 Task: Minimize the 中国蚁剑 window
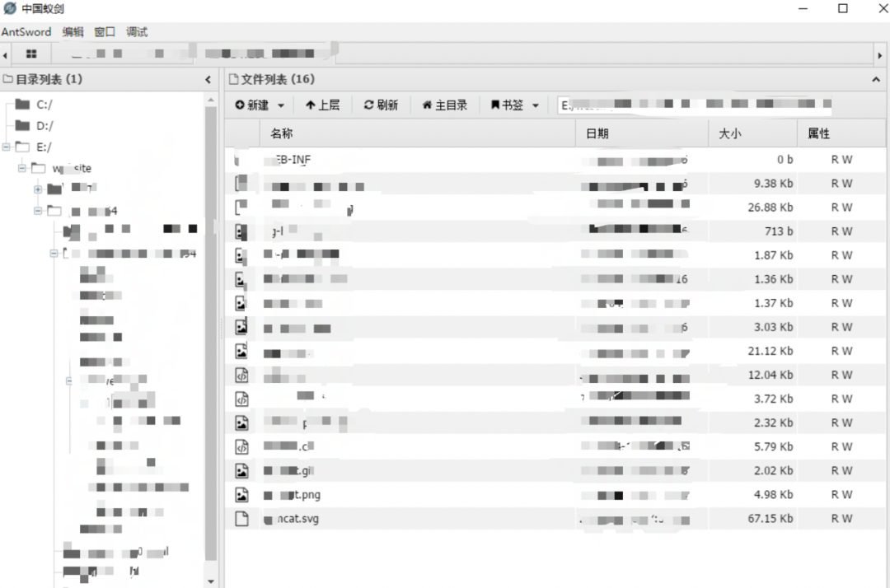(803, 8)
